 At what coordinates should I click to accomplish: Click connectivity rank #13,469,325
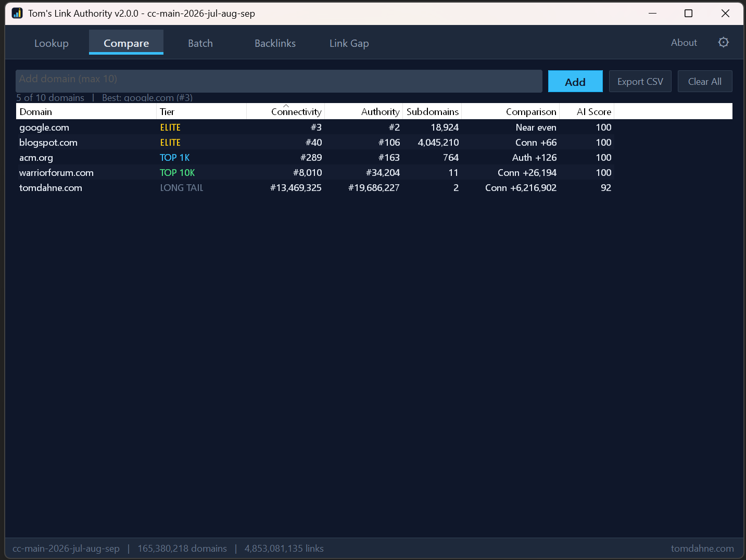tap(296, 188)
